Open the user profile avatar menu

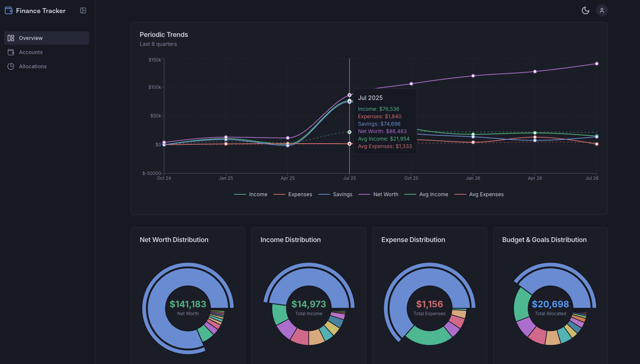coord(602,10)
